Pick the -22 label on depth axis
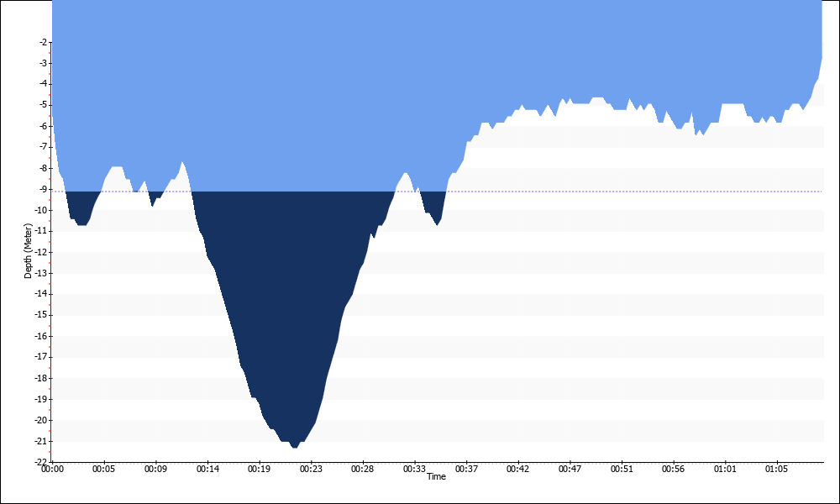 41,462
